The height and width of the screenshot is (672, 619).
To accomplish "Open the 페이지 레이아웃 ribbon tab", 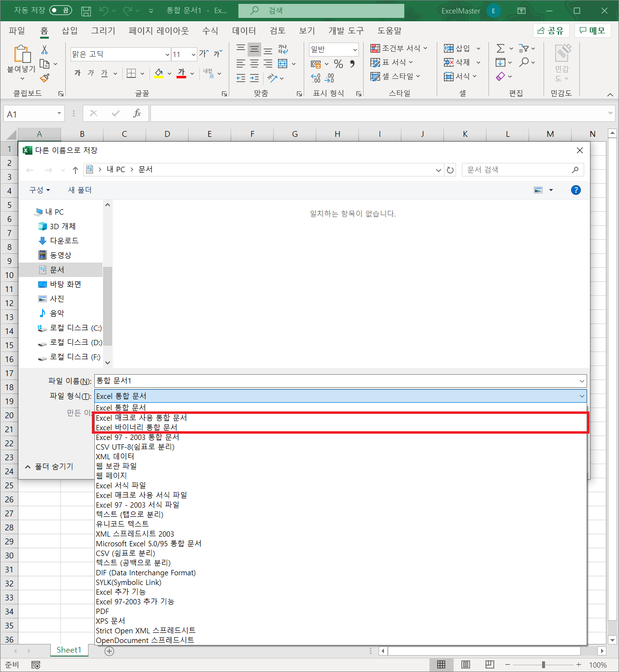I will point(159,30).
